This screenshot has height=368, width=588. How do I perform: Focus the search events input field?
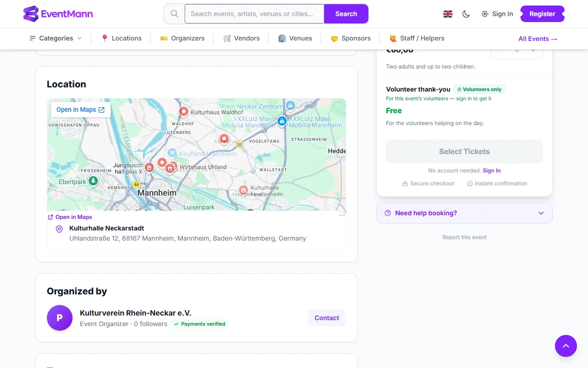254,14
